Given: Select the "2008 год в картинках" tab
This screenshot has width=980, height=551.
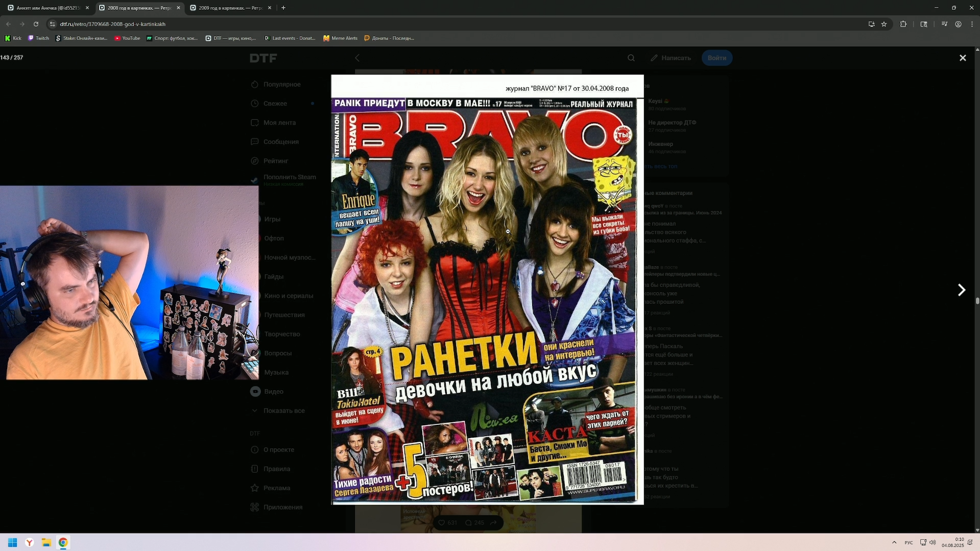Looking at the screenshot, I should 139,8.
